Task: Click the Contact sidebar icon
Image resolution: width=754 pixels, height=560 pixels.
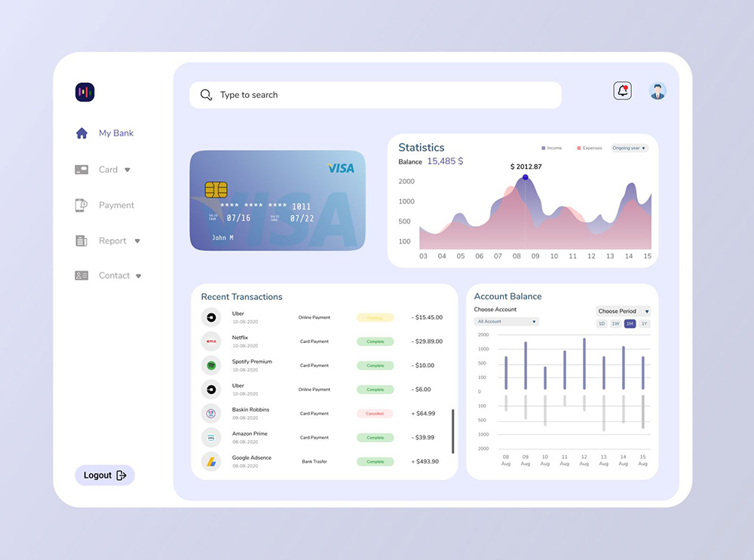Action: pyautogui.click(x=81, y=275)
